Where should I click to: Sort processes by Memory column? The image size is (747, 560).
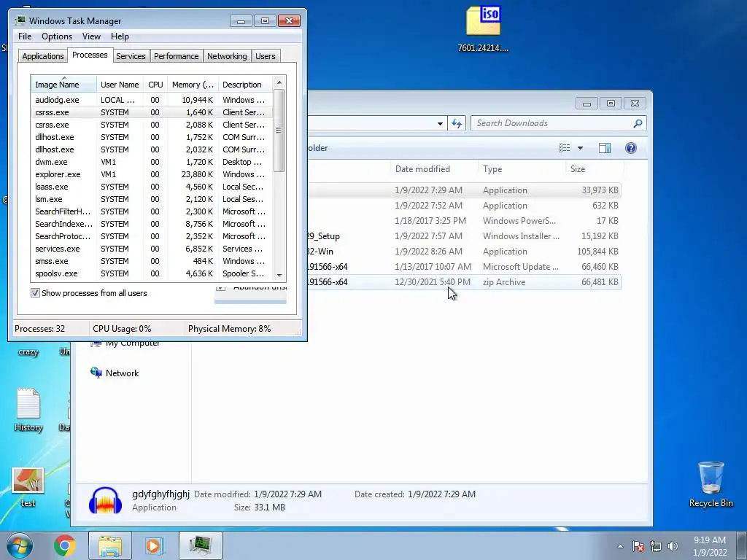(193, 85)
